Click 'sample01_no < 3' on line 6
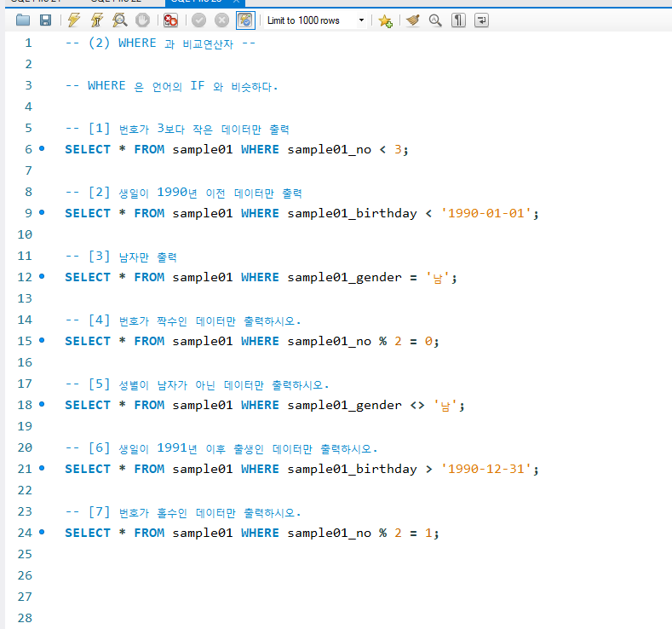The image size is (672, 629). pyautogui.click(x=344, y=150)
